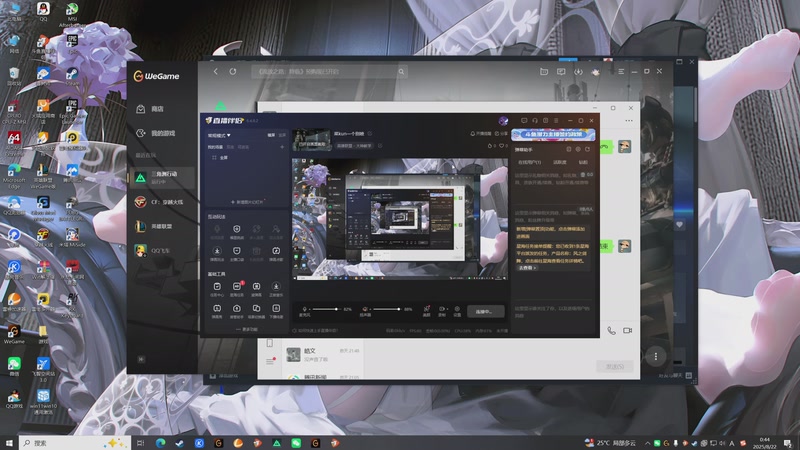Switch to 在线用户 tab in 弹幕助手
Viewport: 800px width, 450px height.
pyautogui.click(x=529, y=162)
